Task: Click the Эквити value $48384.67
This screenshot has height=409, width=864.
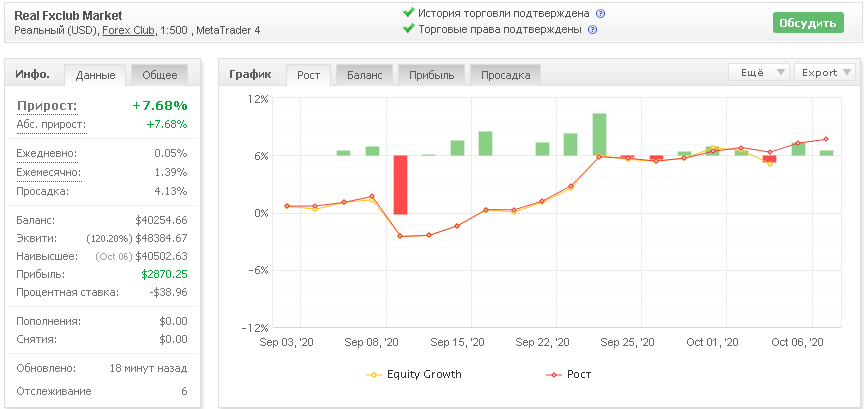Action: 161,239
